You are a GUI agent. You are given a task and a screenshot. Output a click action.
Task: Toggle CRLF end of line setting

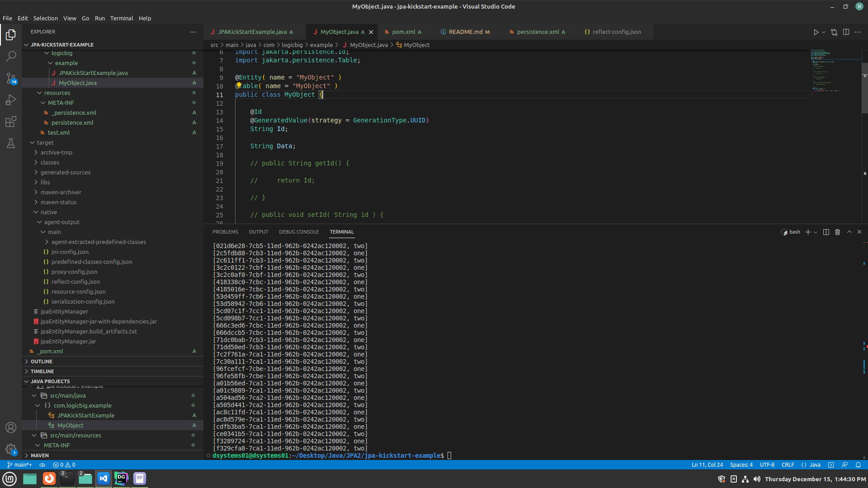788,465
